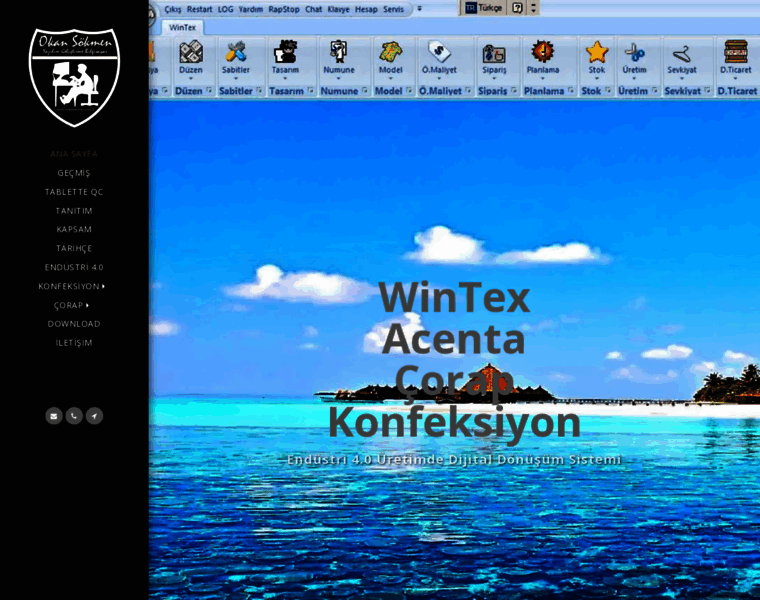Open the İLETİŞİM contact link
The height and width of the screenshot is (600, 760).
(74, 343)
